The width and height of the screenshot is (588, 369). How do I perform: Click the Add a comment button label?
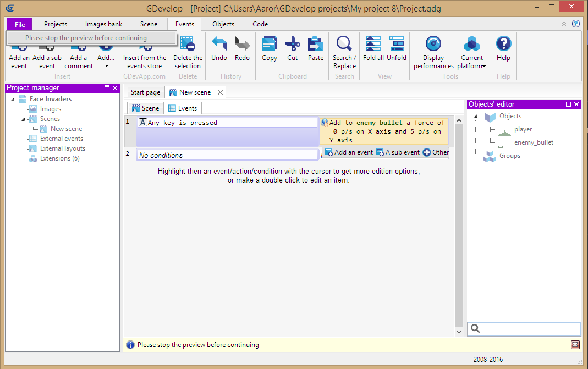tap(78, 62)
